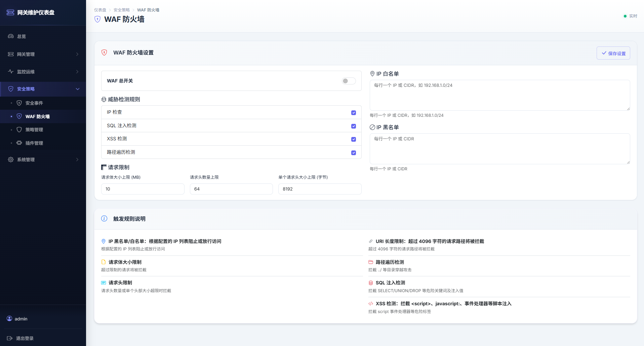This screenshot has height=346, width=644.
Task: Click the link icon beside URI 长度限制
Action: click(x=371, y=241)
